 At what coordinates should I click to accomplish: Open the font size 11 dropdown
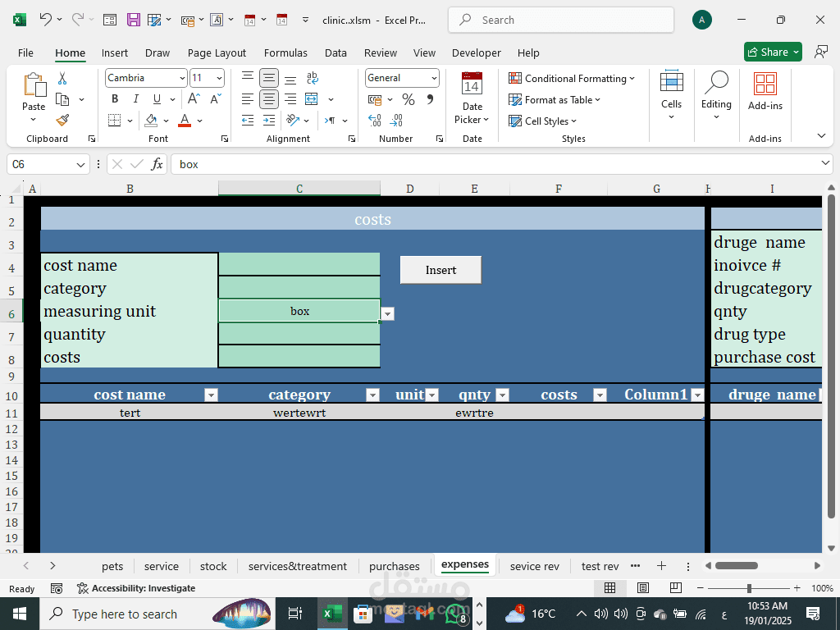click(219, 78)
